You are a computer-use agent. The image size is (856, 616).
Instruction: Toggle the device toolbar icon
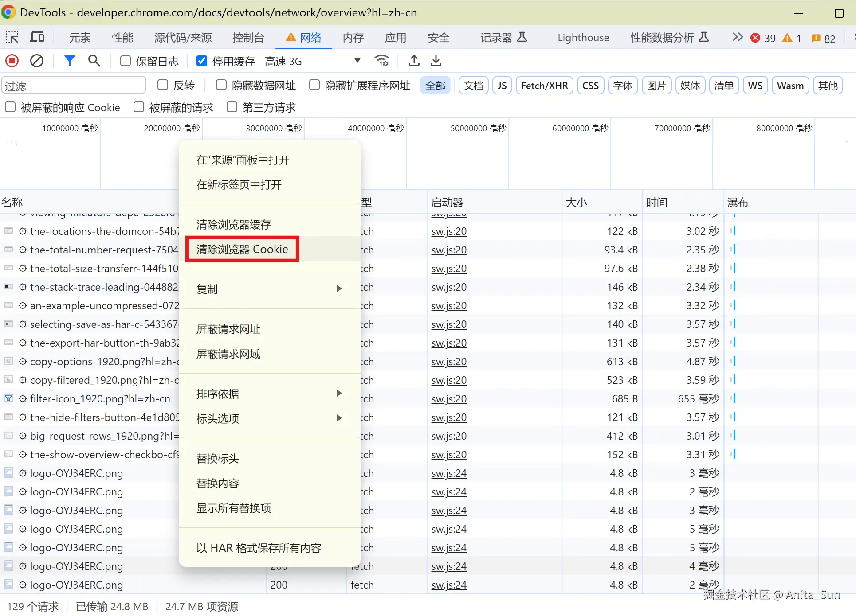[37, 37]
